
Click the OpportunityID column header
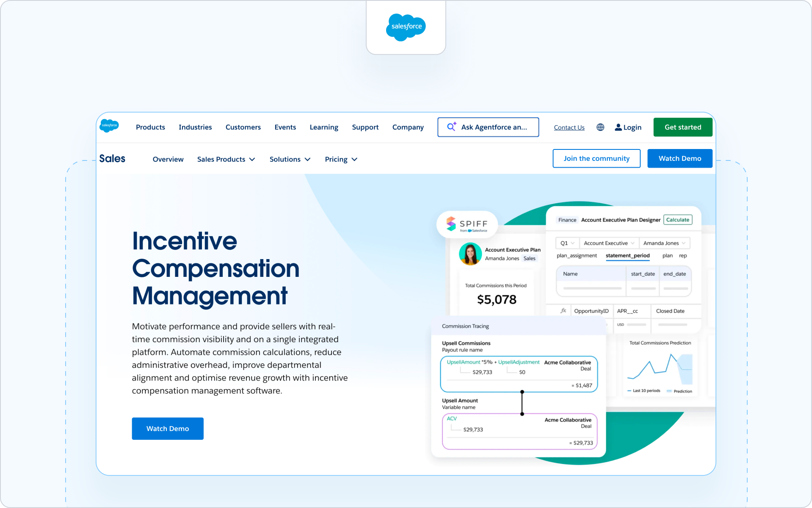coord(591,311)
